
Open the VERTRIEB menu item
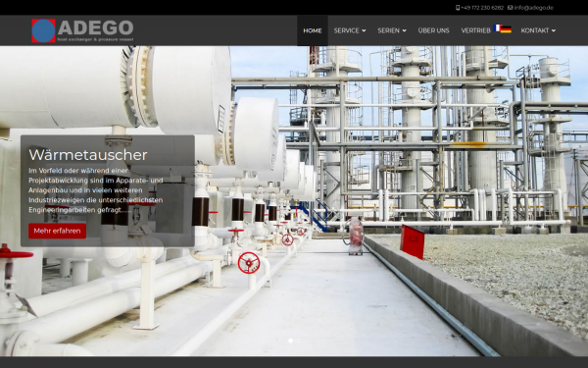pyautogui.click(x=475, y=30)
